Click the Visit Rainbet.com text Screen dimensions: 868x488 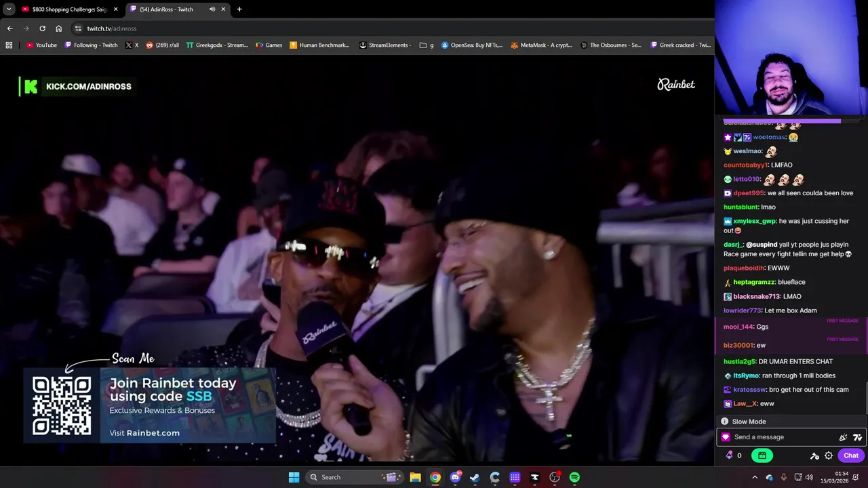click(x=144, y=433)
